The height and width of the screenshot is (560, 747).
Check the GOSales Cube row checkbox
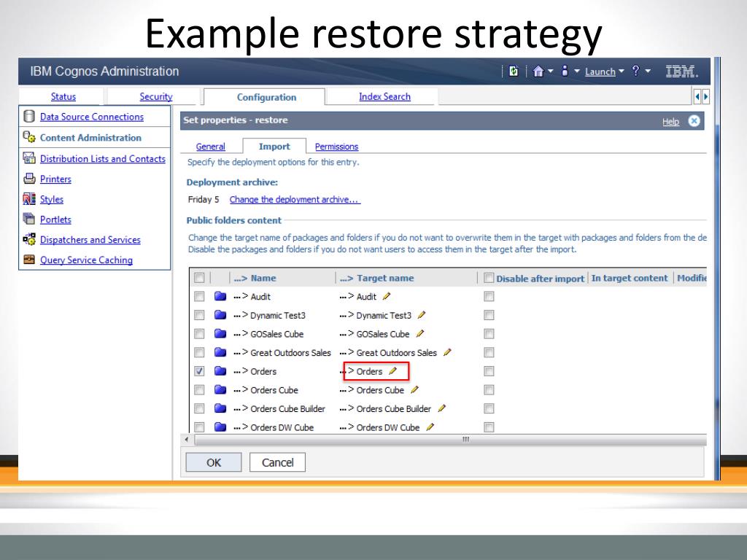click(199, 333)
